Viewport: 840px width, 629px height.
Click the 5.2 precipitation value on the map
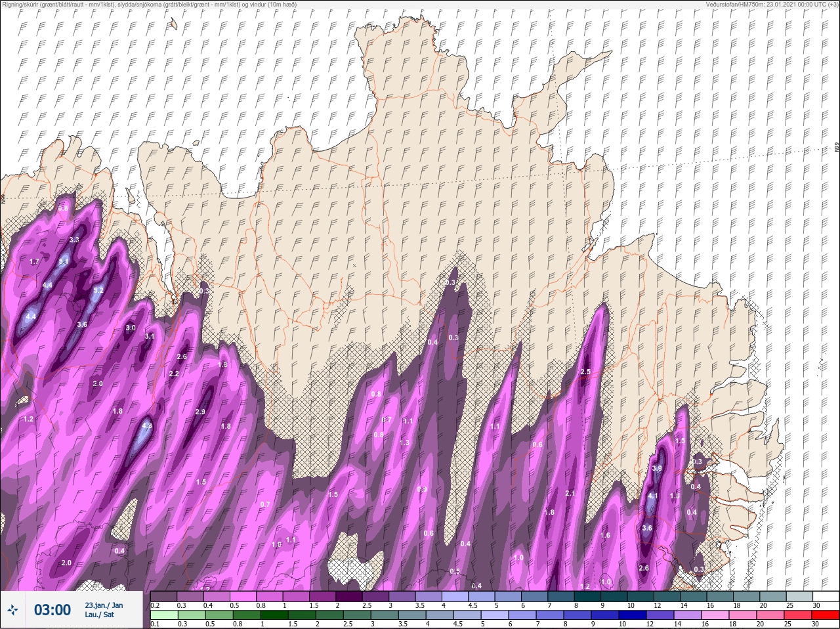[98, 290]
